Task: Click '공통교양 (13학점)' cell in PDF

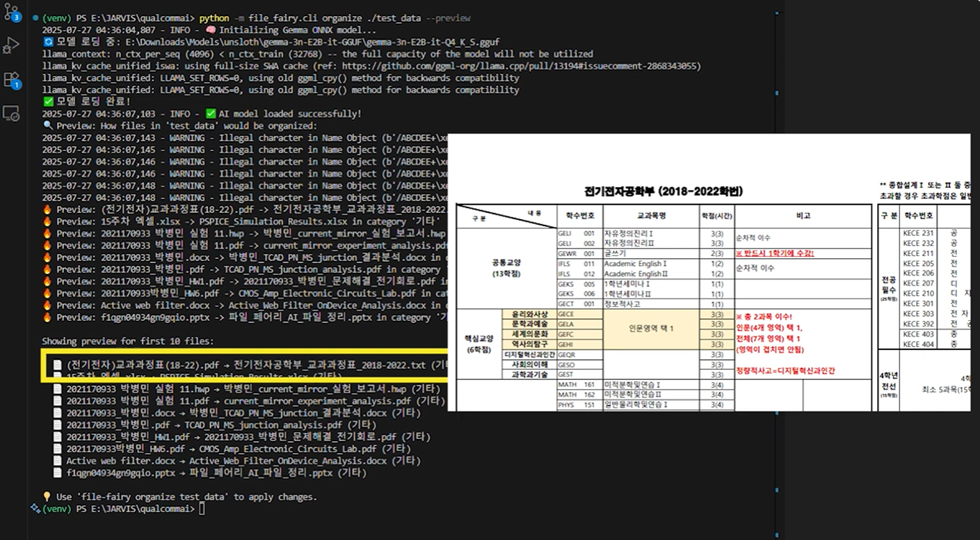Action: click(x=506, y=268)
